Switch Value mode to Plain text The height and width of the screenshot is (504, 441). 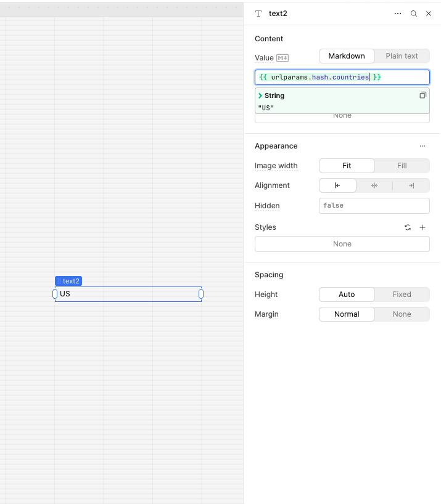coord(402,56)
